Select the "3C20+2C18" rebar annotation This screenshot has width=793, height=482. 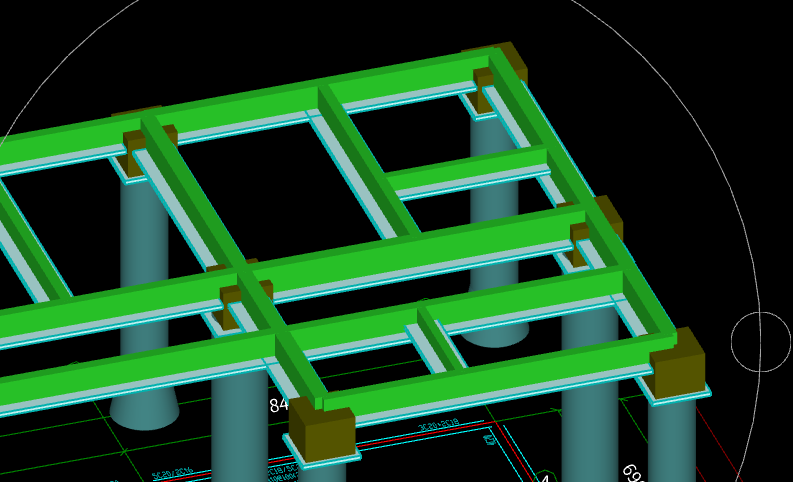438,425
